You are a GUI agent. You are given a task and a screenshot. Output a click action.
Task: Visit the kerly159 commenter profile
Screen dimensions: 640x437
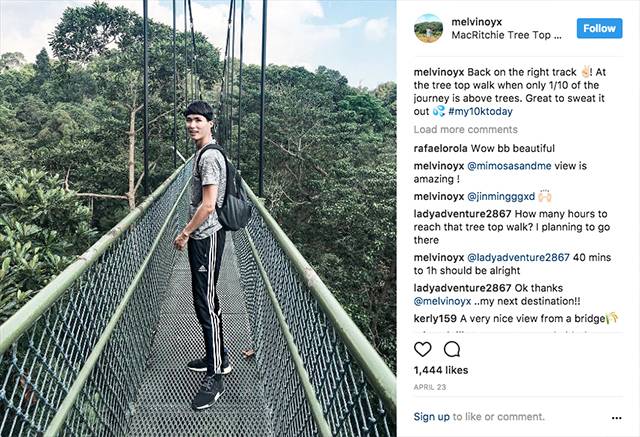[x=436, y=318]
